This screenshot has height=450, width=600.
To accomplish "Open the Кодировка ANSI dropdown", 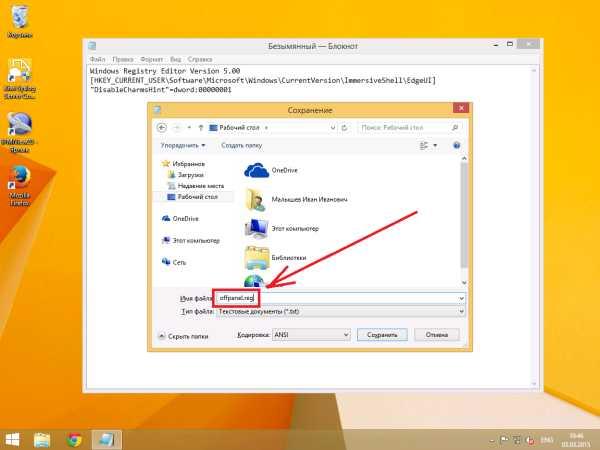I will coord(311,335).
